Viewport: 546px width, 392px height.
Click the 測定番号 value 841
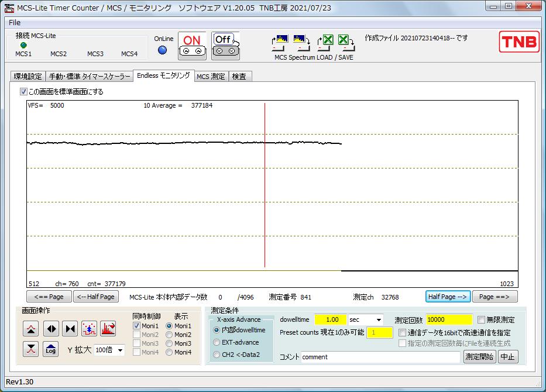pos(305,297)
